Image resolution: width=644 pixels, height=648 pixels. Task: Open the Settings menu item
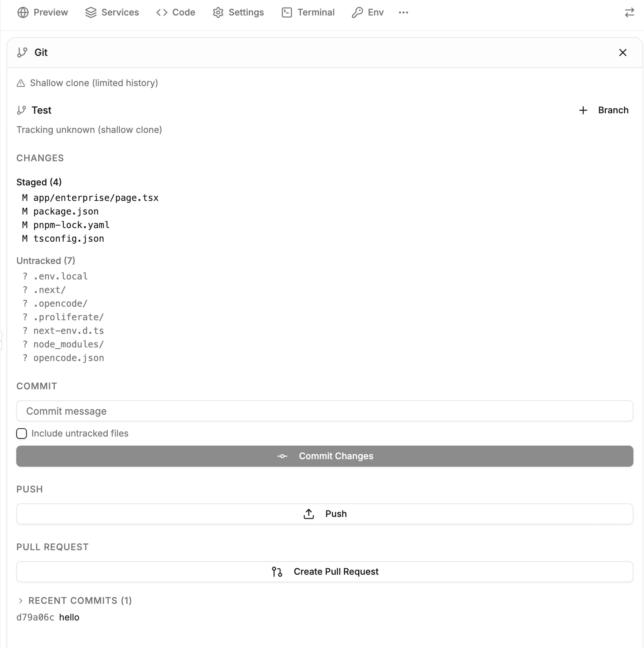click(x=238, y=12)
